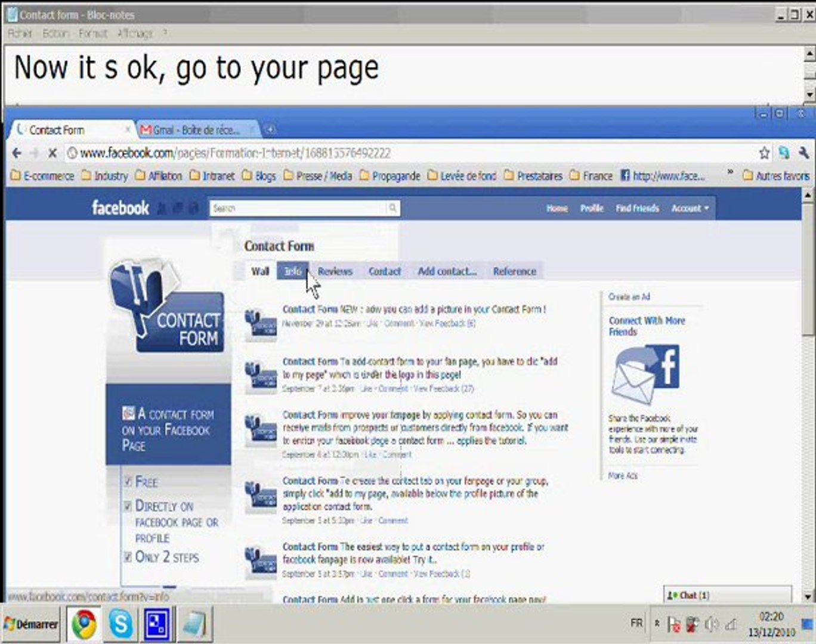The height and width of the screenshot is (644, 816).
Task: Click Find Friends link
Action: pos(637,208)
